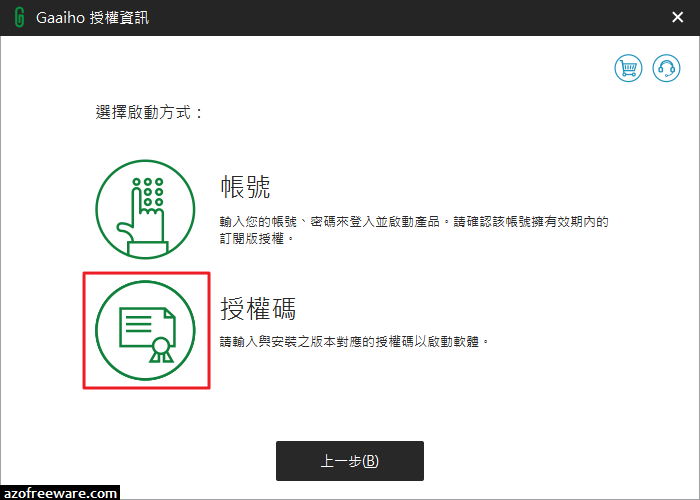Select the 授權碼 activation heading
The image size is (700, 500).
point(258,308)
